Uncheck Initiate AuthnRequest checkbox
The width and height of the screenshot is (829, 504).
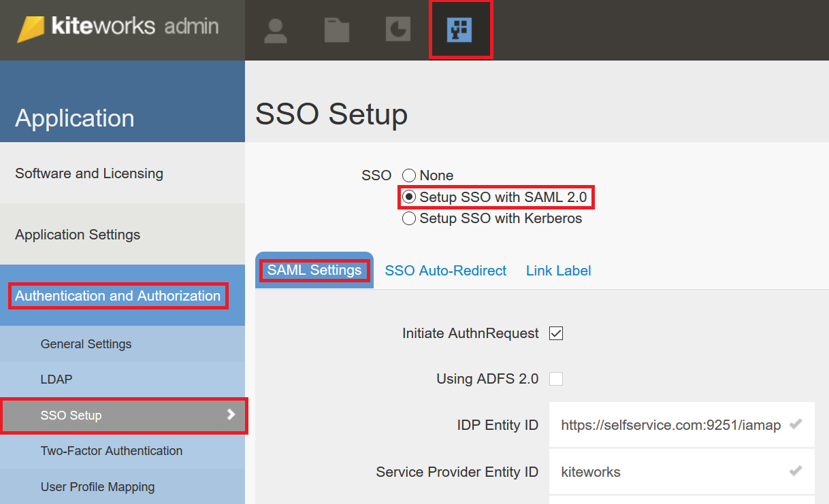click(556, 333)
